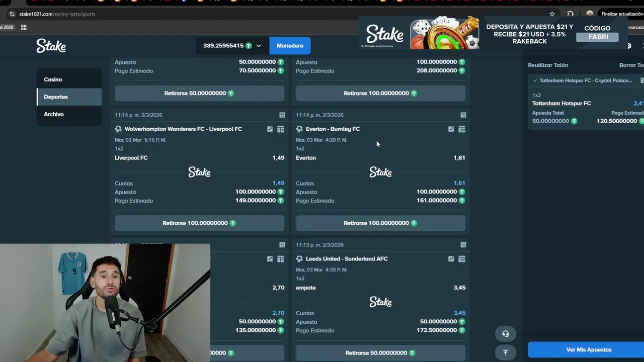Click Retirarse 100.00000000 under 208.00 payout
This screenshot has width=644, height=362.
(380, 93)
